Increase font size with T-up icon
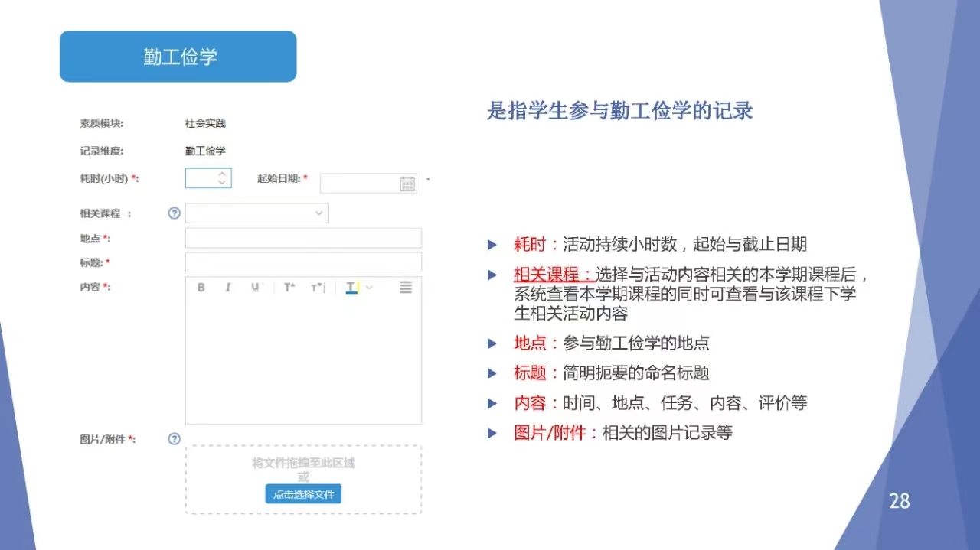This screenshot has height=550, width=980. pyautogui.click(x=289, y=288)
